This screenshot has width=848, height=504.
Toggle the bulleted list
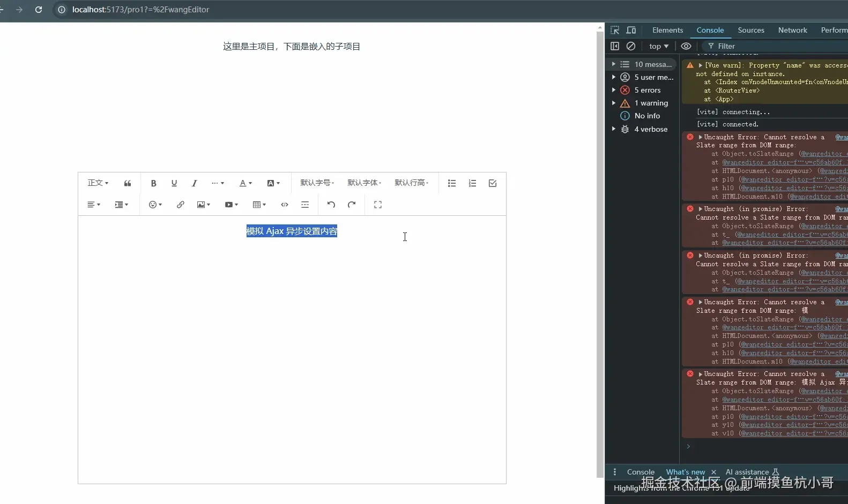tap(452, 183)
